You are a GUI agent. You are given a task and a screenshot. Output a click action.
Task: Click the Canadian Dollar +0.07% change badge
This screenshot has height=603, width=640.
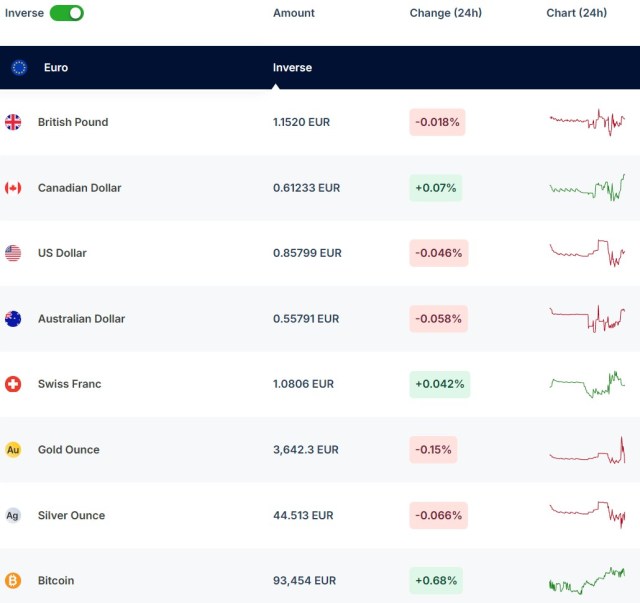click(436, 188)
